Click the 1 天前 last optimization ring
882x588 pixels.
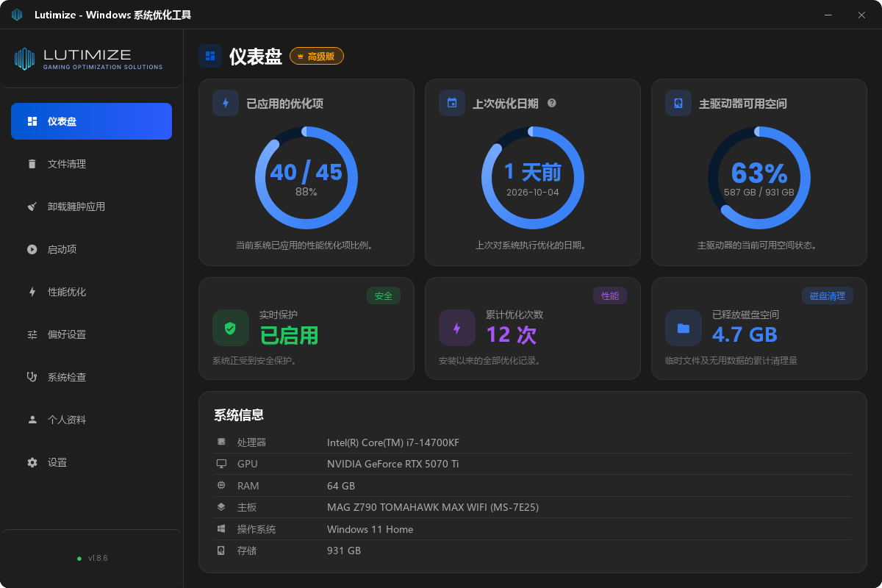(x=533, y=178)
